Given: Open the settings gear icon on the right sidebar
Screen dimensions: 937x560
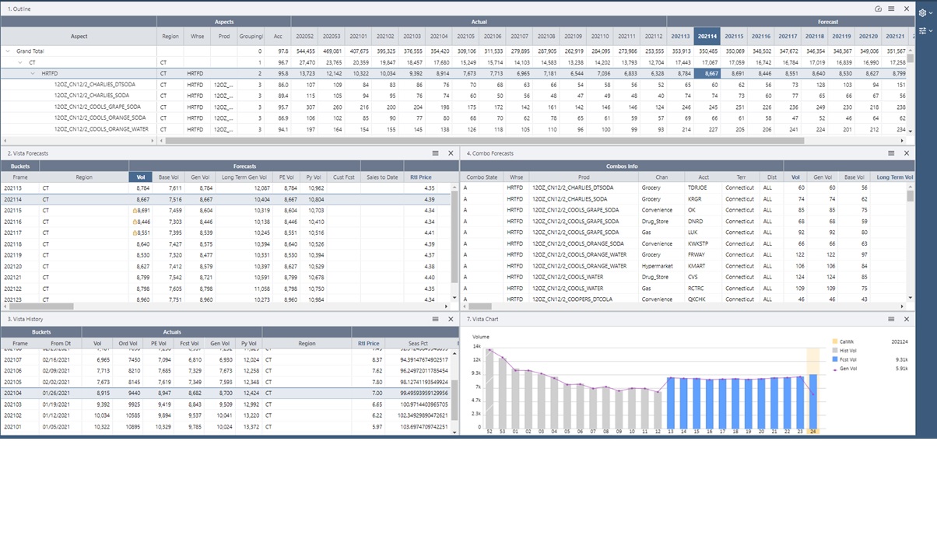Looking at the screenshot, I should (921, 12).
